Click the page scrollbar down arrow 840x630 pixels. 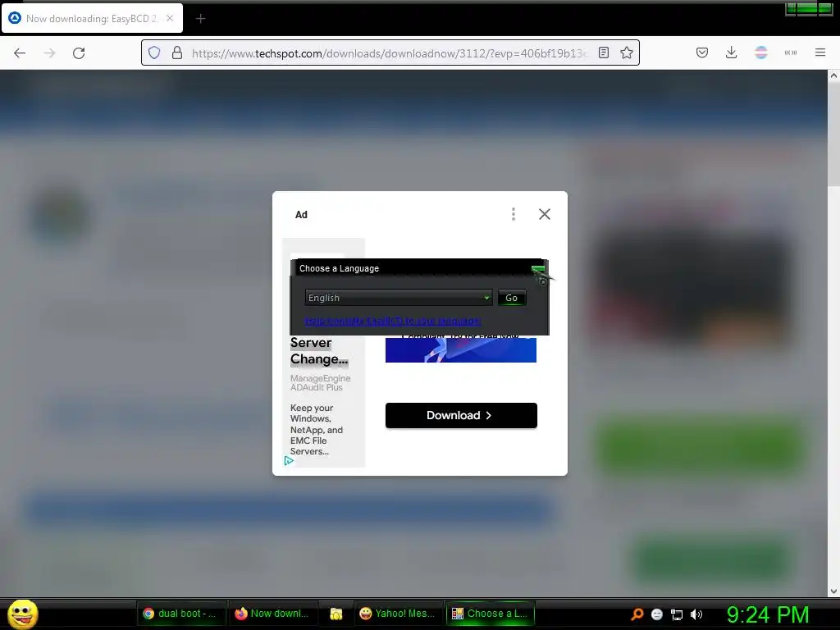(x=833, y=591)
